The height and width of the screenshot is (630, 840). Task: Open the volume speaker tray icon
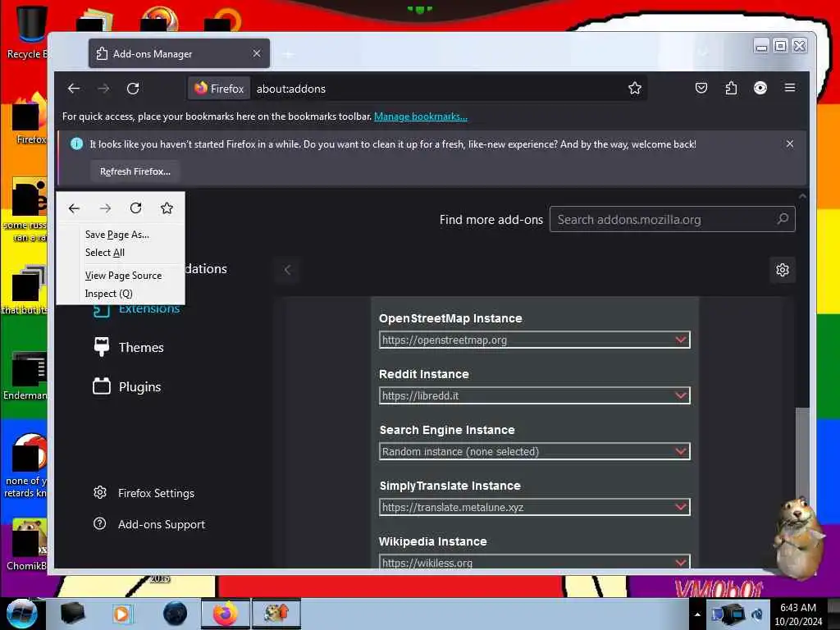757,614
